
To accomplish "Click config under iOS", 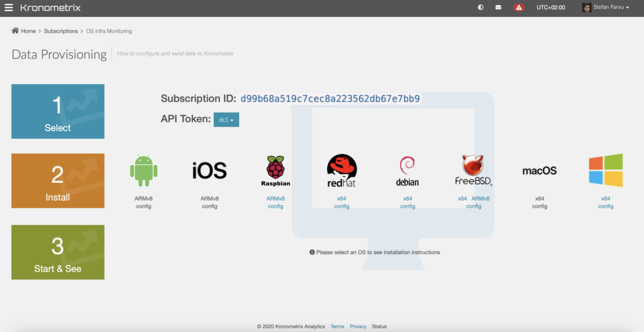I will tap(209, 206).
